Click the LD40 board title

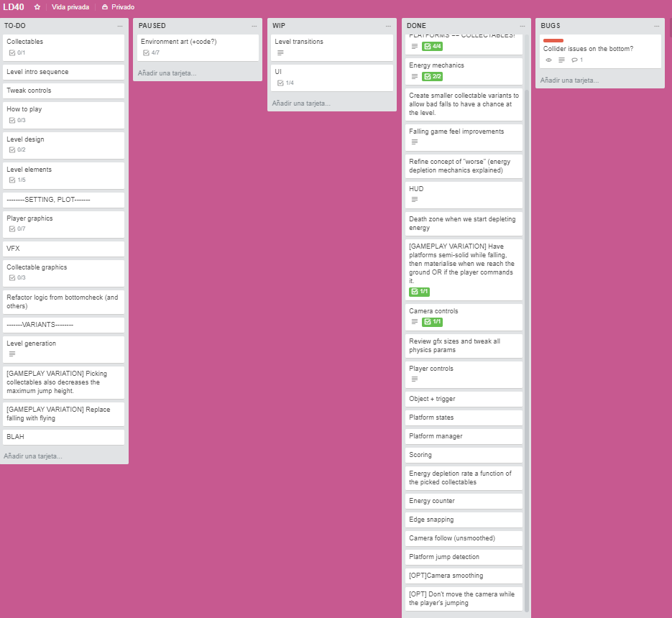pyautogui.click(x=13, y=7)
